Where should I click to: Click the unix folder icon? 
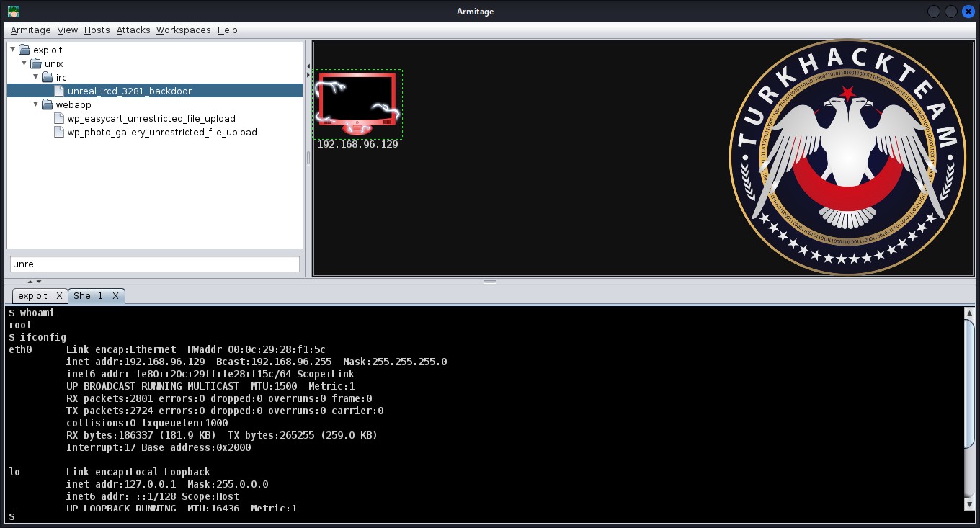pyautogui.click(x=36, y=63)
